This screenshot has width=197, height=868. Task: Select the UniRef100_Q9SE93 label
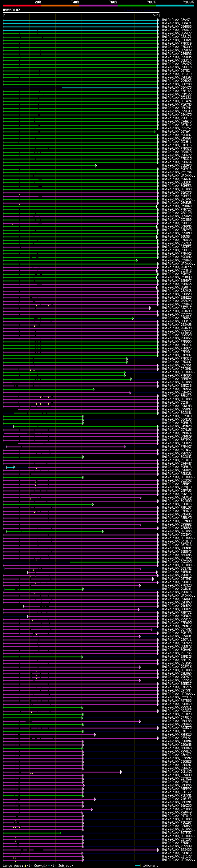point(177,111)
